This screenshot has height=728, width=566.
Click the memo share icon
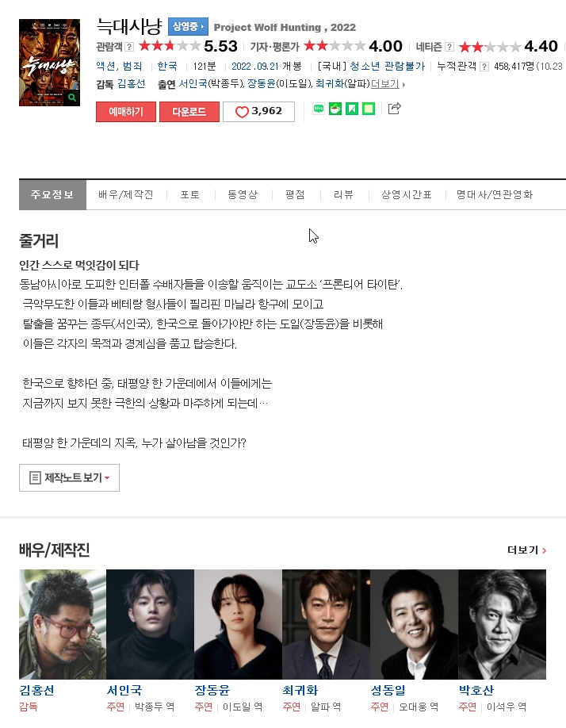[369, 109]
